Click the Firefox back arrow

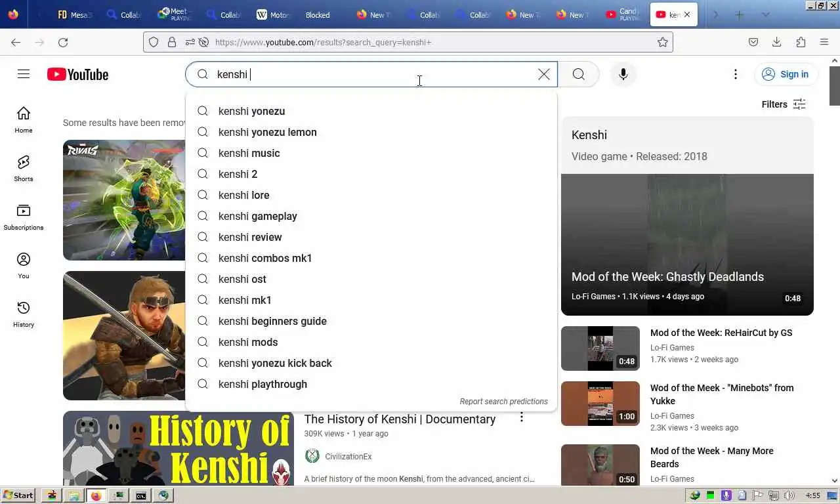(16, 42)
